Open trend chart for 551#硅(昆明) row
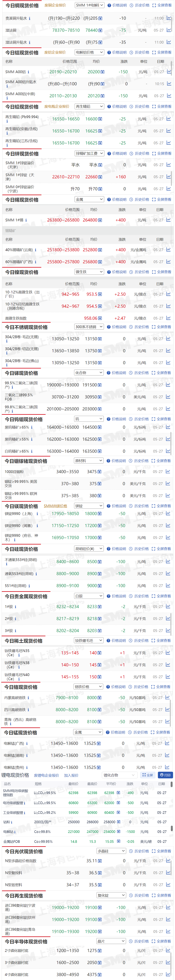 pos(168,586)
